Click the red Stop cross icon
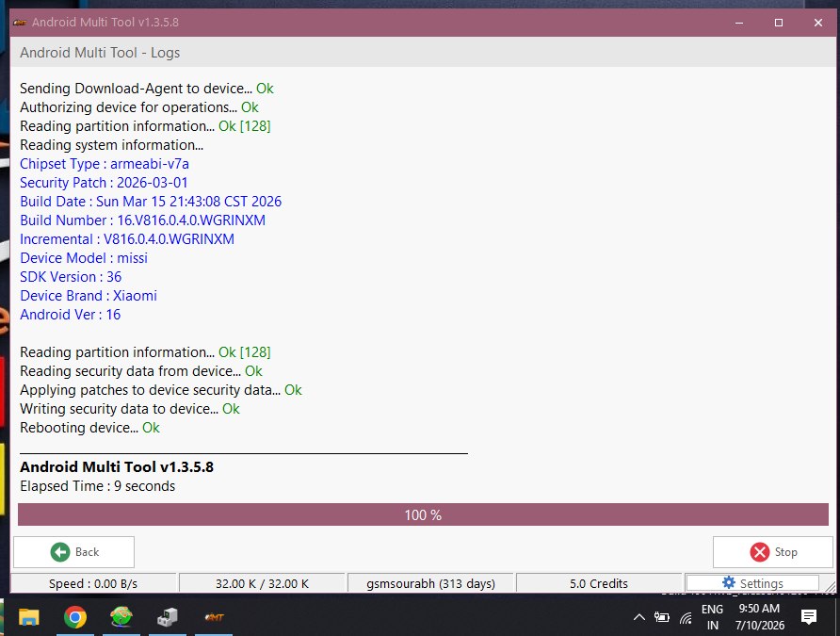 click(x=760, y=552)
